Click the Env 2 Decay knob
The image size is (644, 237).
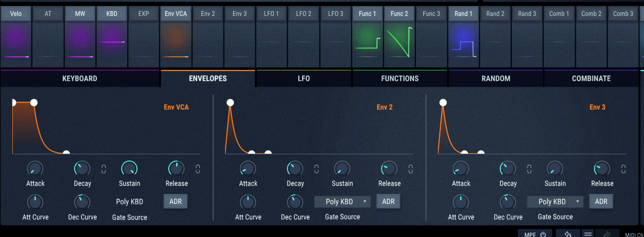coord(295,168)
